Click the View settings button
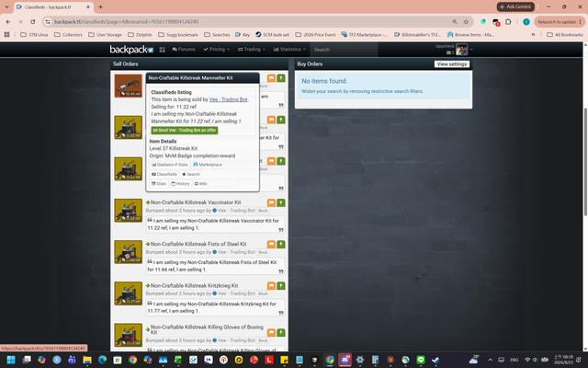Image resolution: width=588 pixels, height=368 pixels. pos(452,64)
